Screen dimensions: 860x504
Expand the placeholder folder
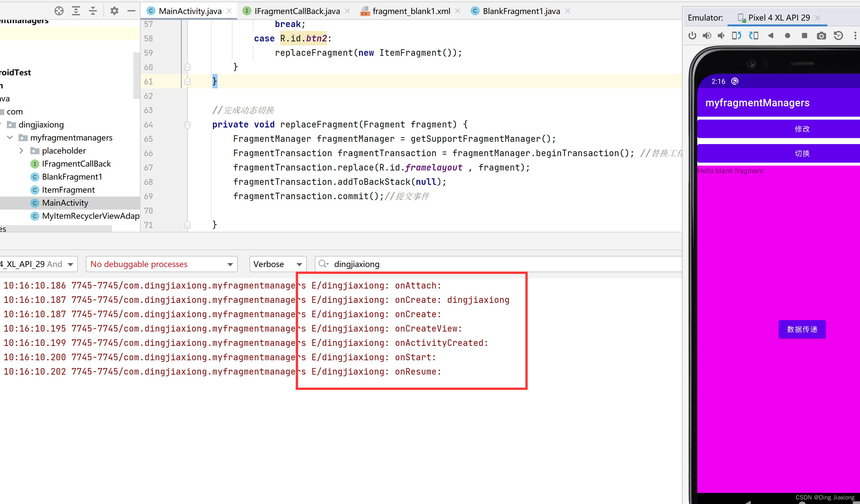(22, 151)
